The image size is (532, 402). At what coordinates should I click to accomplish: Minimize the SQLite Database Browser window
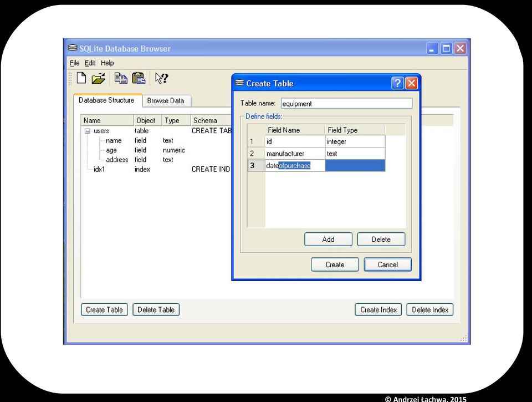(433, 49)
